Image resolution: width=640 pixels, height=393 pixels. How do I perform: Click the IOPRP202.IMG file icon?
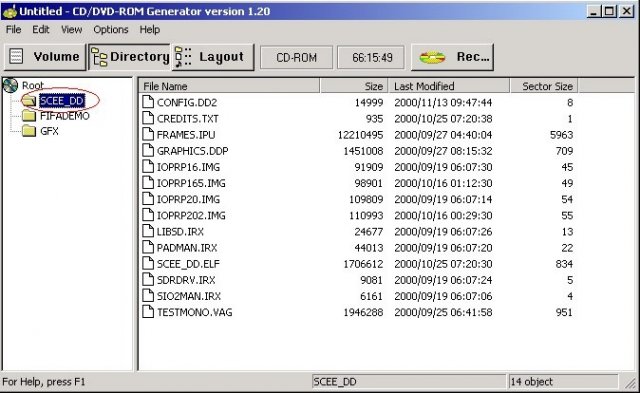pyautogui.click(x=148, y=215)
